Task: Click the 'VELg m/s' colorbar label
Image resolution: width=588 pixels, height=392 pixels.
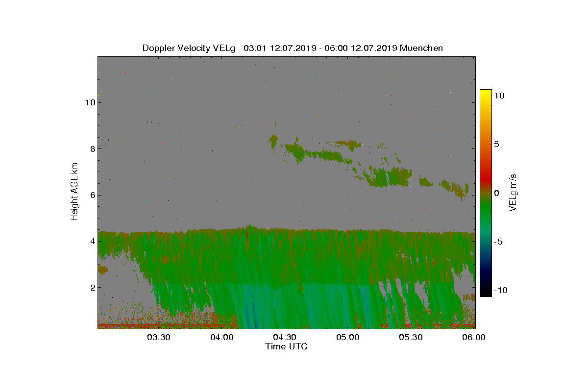Action: click(x=513, y=192)
